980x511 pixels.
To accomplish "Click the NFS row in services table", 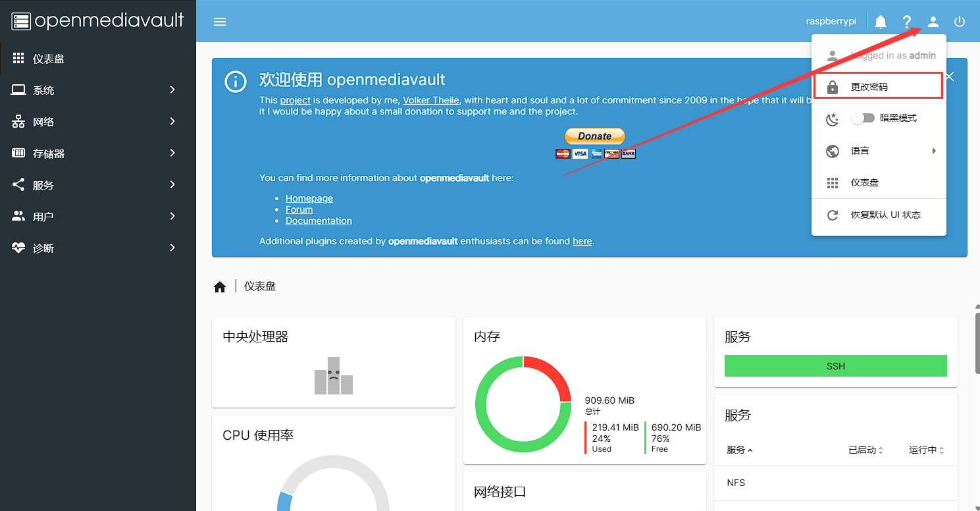I will (x=836, y=483).
